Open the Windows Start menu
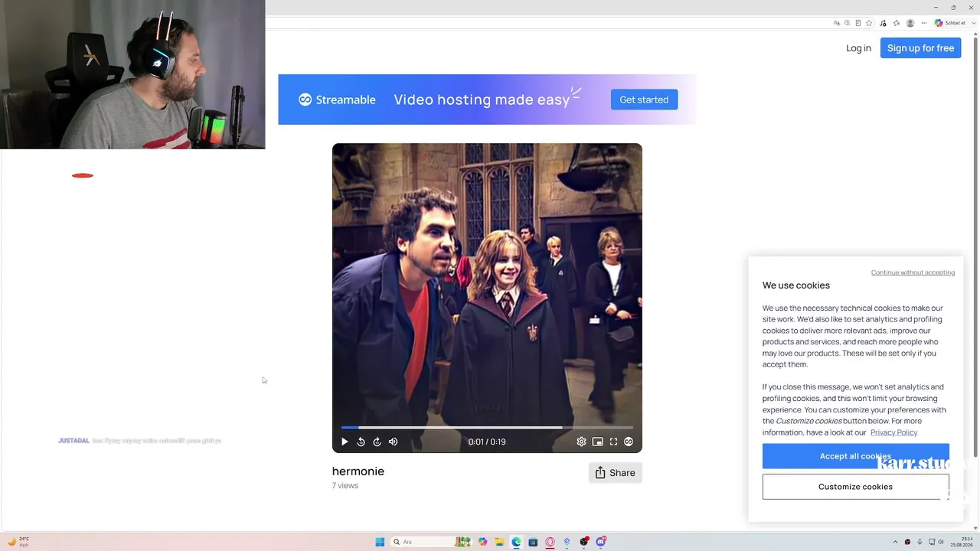Screen dimensions: 980x551 (380, 542)
